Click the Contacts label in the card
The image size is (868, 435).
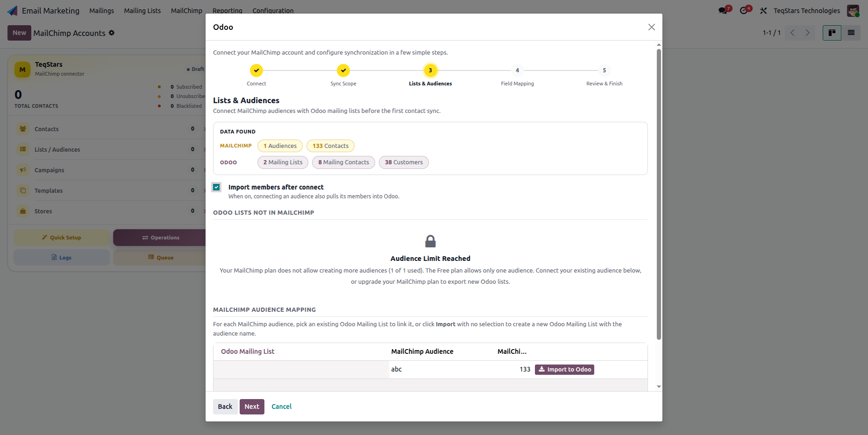click(47, 129)
